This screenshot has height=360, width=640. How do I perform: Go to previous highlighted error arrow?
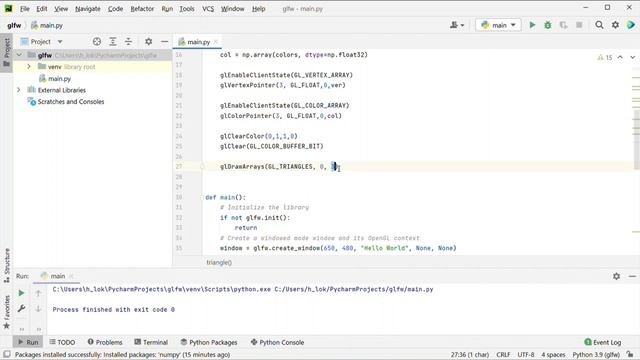point(620,58)
